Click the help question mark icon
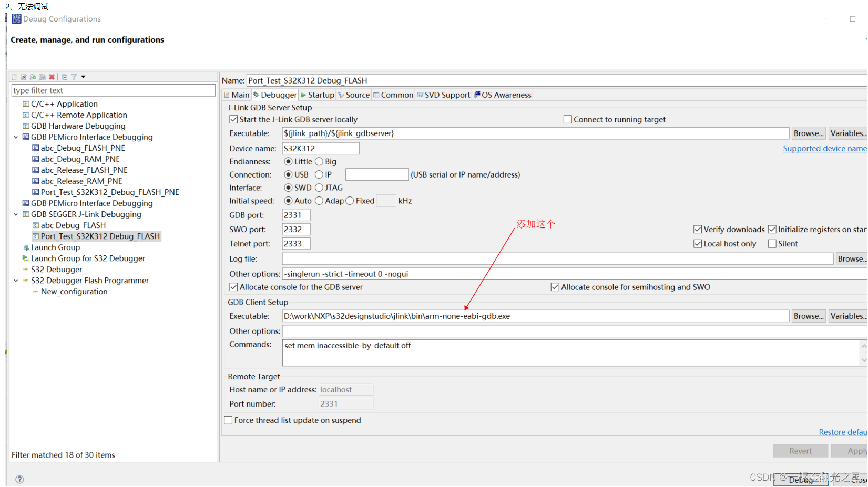 click(x=19, y=479)
